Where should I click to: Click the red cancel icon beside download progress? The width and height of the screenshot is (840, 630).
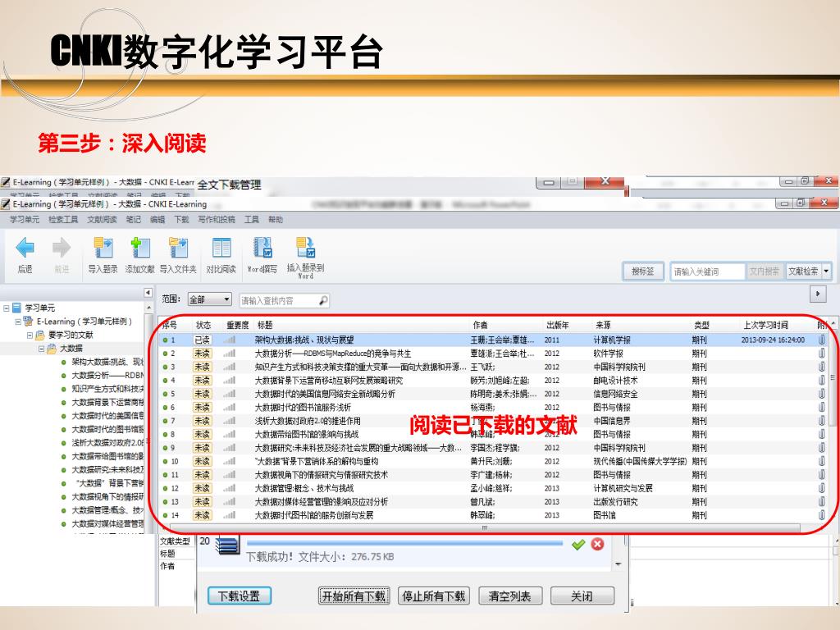pos(597,545)
